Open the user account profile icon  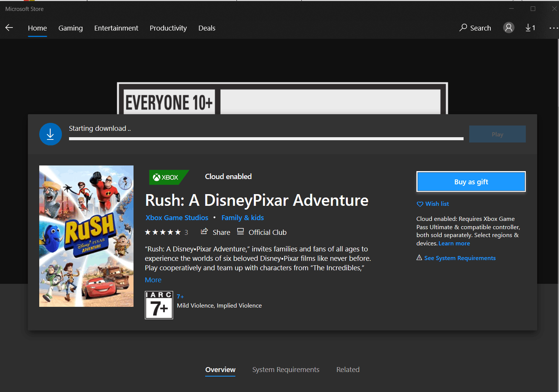click(509, 28)
